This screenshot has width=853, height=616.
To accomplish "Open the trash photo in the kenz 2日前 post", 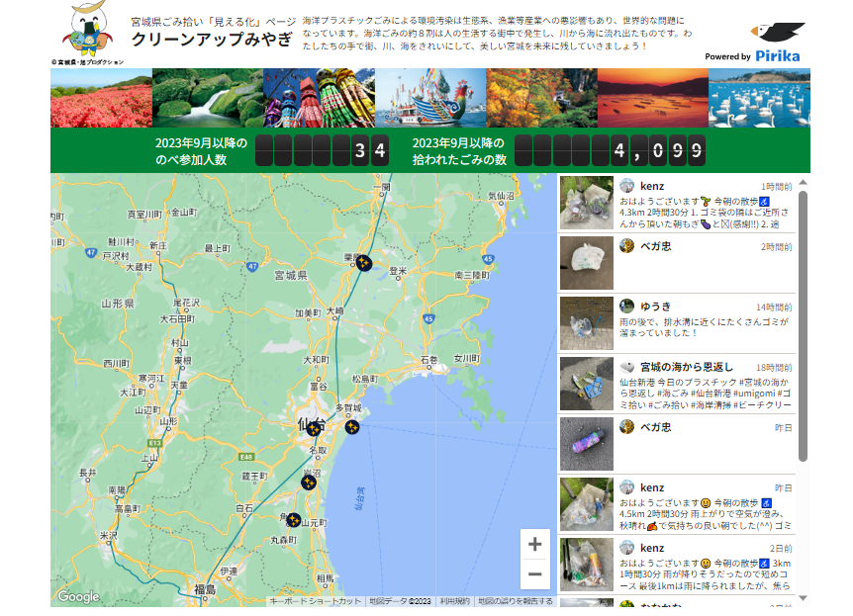I will click(x=587, y=565).
